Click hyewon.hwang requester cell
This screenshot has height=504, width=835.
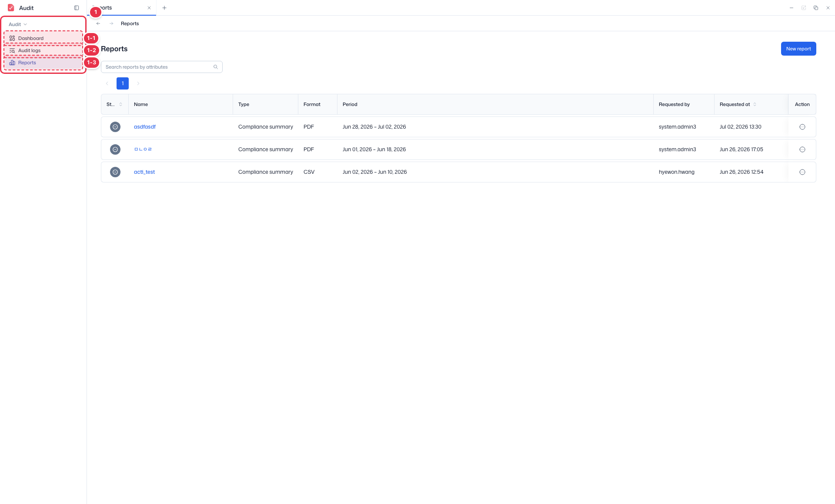click(x=677, y=172)
